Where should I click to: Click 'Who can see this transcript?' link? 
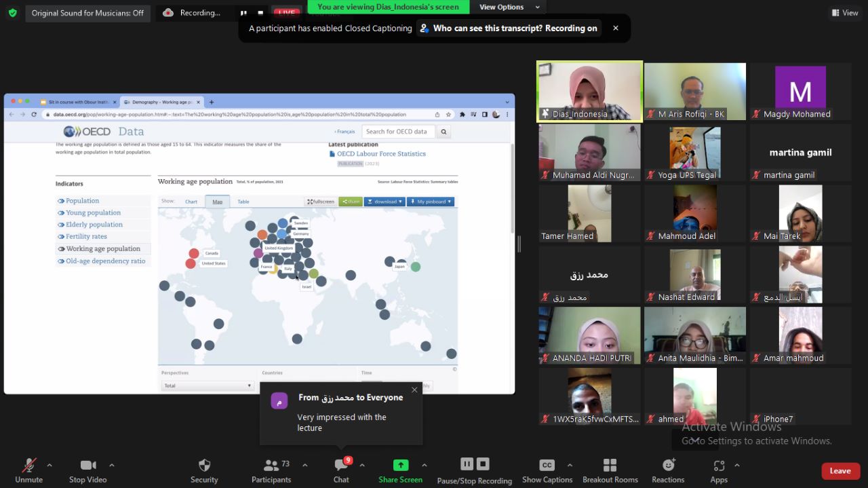click(x=509, y=29)
